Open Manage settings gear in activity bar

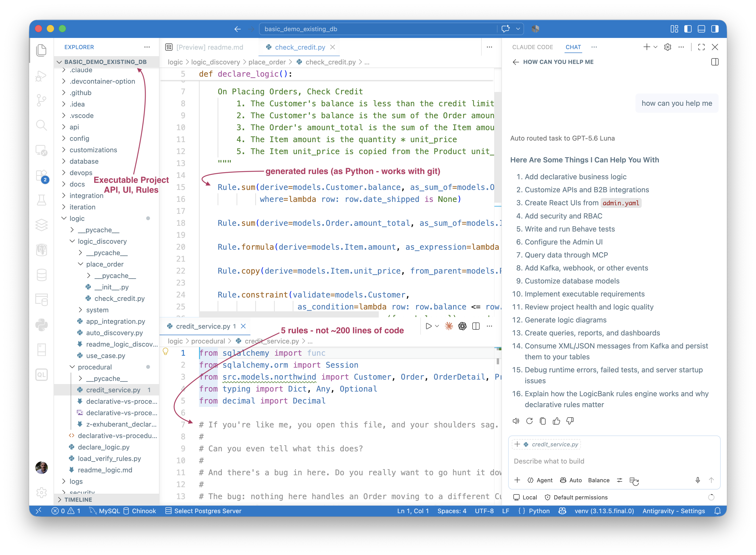[41, 493]
